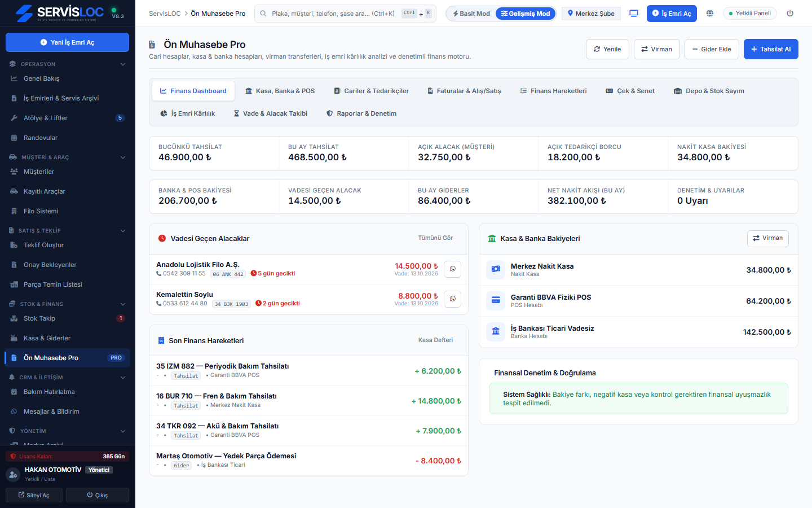Open the Kasa, Banka & POS tab

pyautogui.click(x=280, y=91)
